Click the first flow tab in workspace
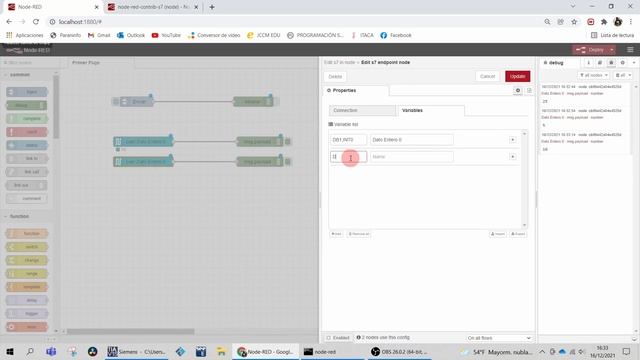640x360 pixels. 101,63
